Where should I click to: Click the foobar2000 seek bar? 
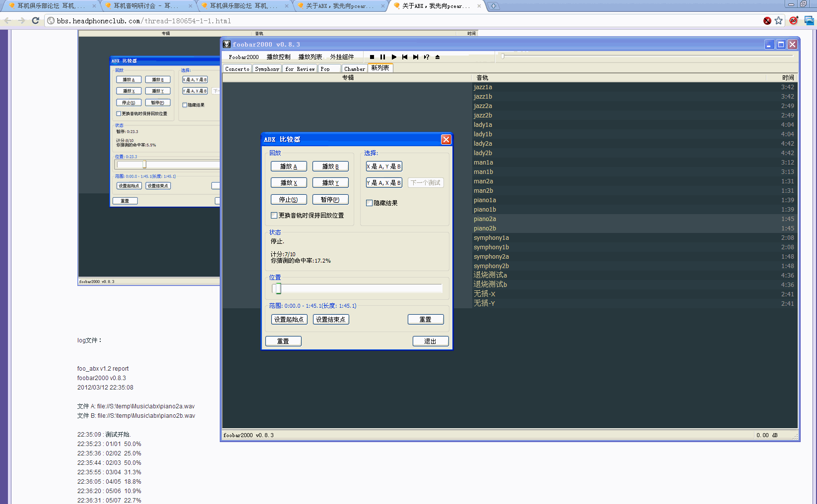pyautogui.click(x=647, y=56)
